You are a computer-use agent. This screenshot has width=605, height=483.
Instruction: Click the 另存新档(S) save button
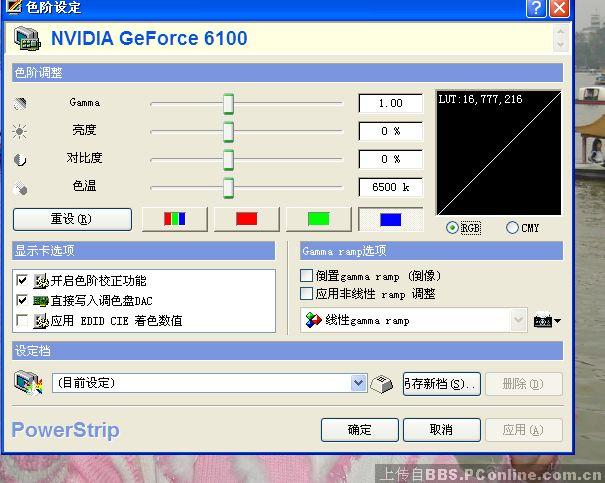point(442,384)
